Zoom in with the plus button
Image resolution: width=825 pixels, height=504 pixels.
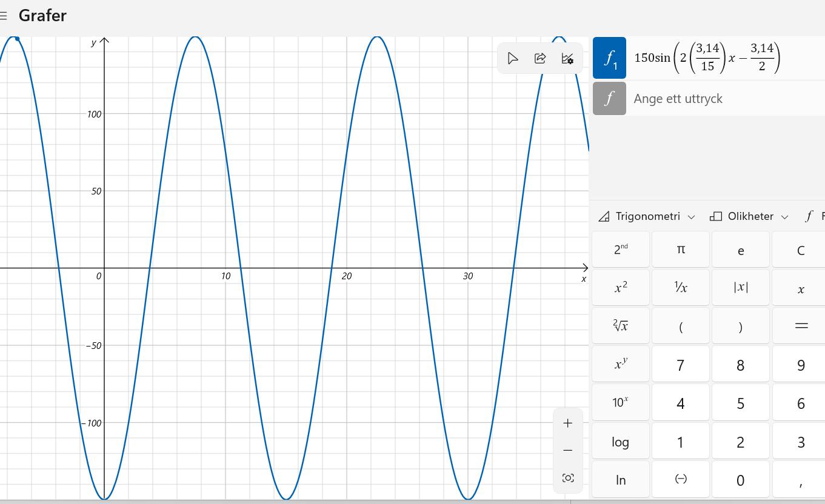click(x=567, y=423)
